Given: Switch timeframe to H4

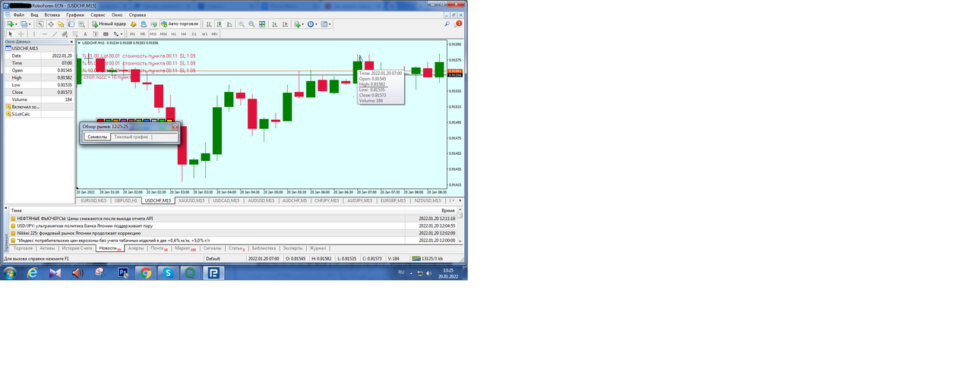Looking at the screenshot, I should point(183,34).
